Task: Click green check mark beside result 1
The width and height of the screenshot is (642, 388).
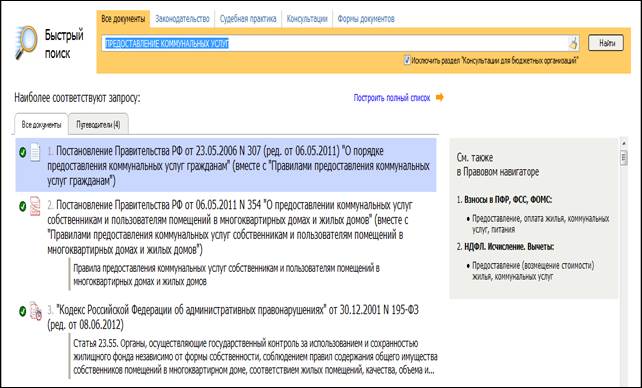Action: (x=23, y=152)
